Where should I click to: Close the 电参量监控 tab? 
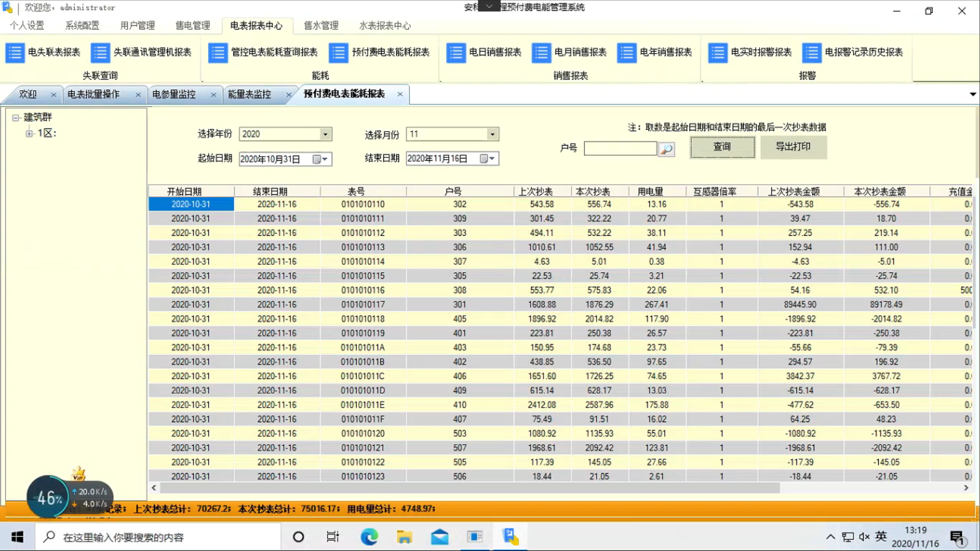(213, 95)
